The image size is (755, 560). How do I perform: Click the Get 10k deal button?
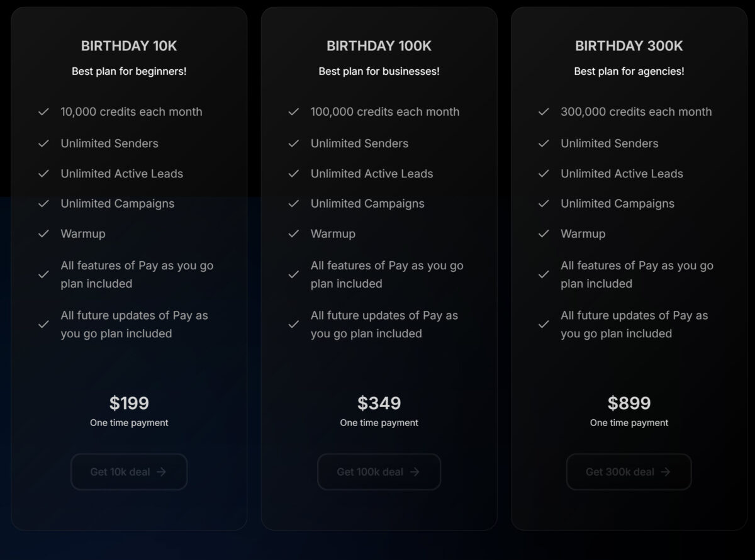click(129, 472)
